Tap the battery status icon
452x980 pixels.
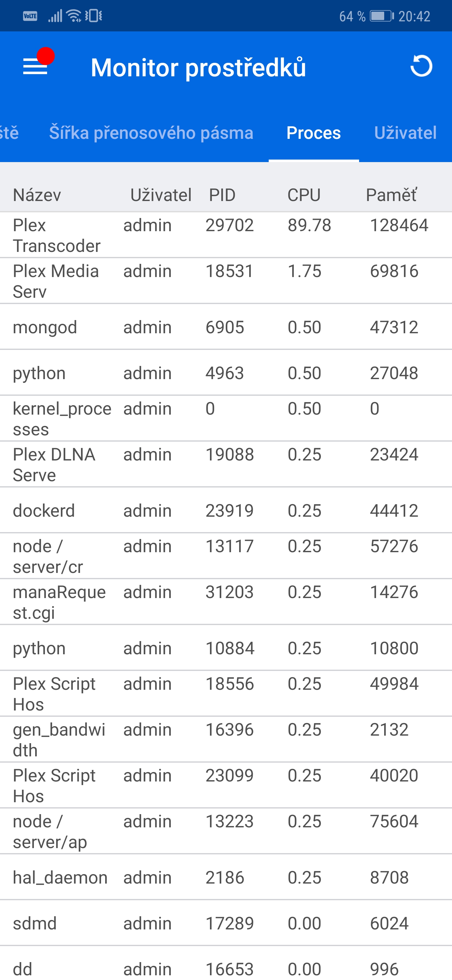[x=382, y=16]
